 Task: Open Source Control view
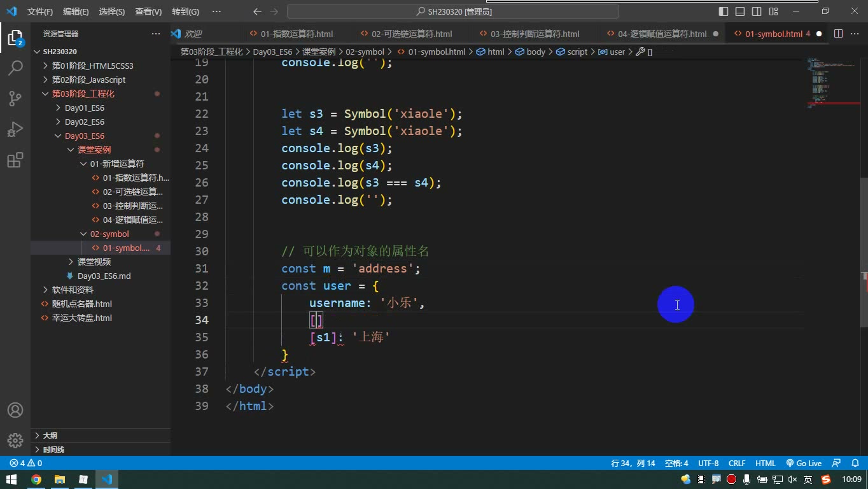[15, 98]
